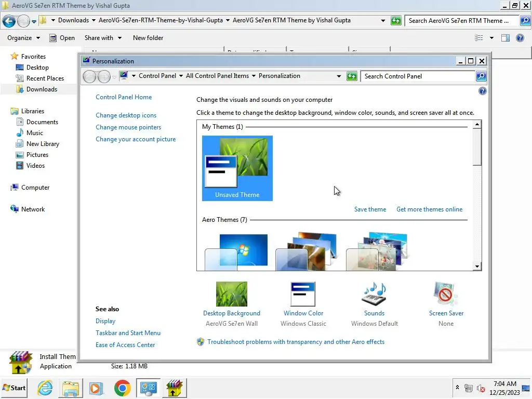The width and height of the screenshot is (532, 399).
Task: Select the Windows 7 Aero theme thumbnail
Action: (x=236, y=251)
